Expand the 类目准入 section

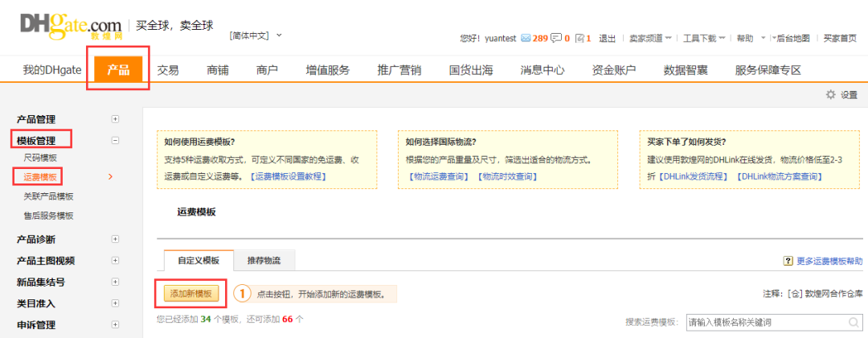tap(115, 303)
